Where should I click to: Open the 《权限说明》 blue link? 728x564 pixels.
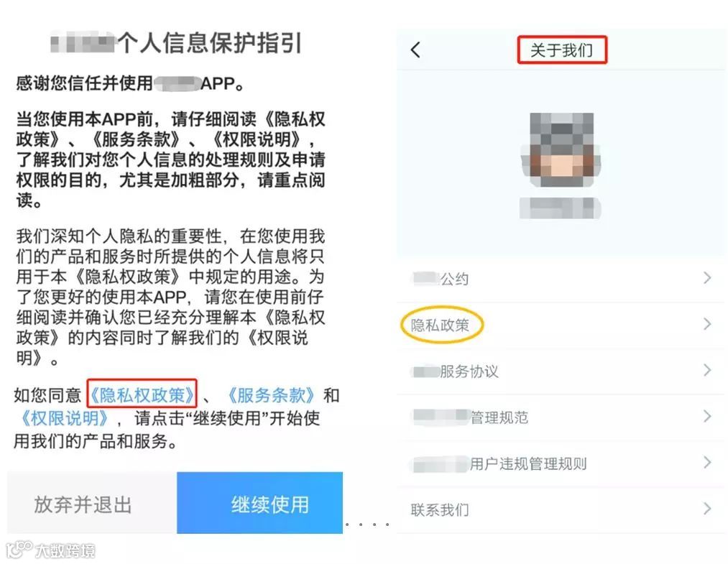click(x=64, y=418)
